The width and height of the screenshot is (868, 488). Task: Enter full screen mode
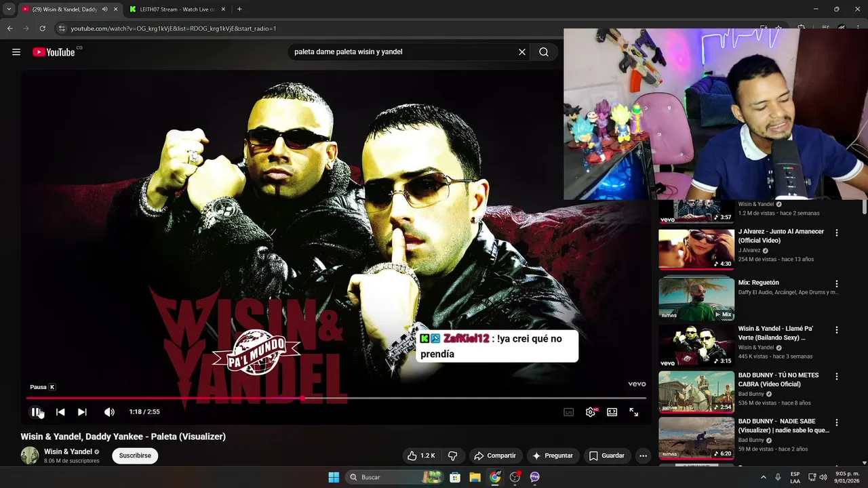click(634, 411)
